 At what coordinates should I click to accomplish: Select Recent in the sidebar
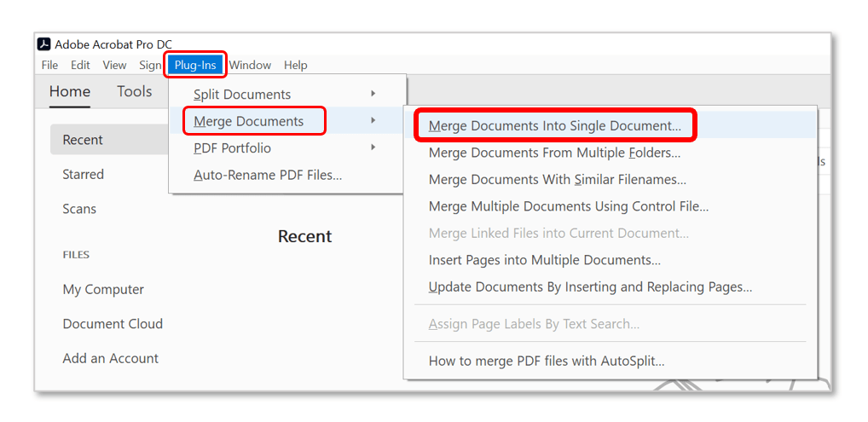click(x=110, y=140)
